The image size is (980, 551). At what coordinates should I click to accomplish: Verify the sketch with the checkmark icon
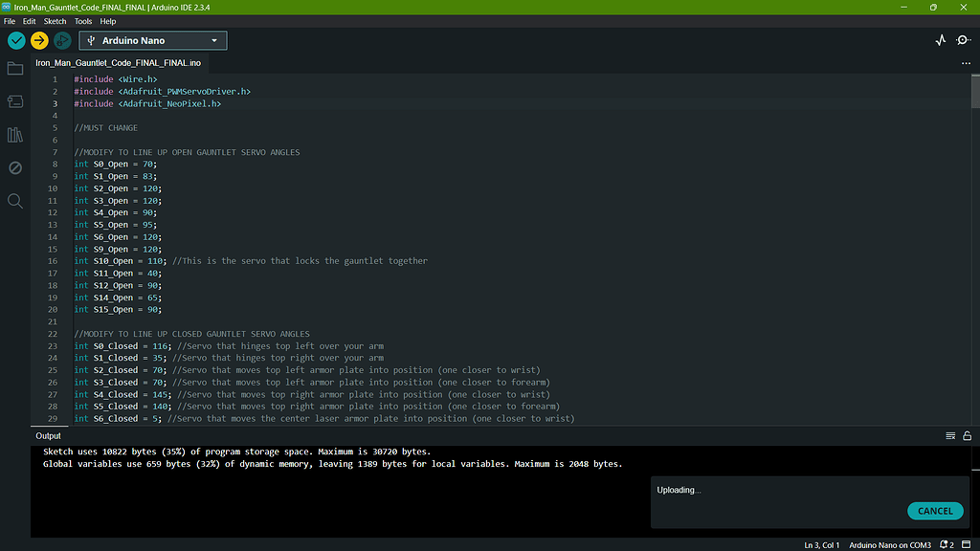tap(15, 40)
